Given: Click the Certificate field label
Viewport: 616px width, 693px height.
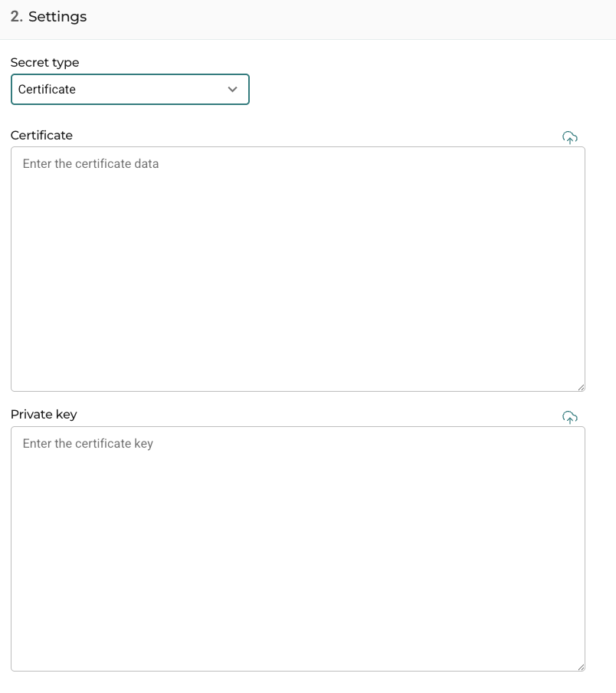Looking at the screenshot, I should pos(41,135).
